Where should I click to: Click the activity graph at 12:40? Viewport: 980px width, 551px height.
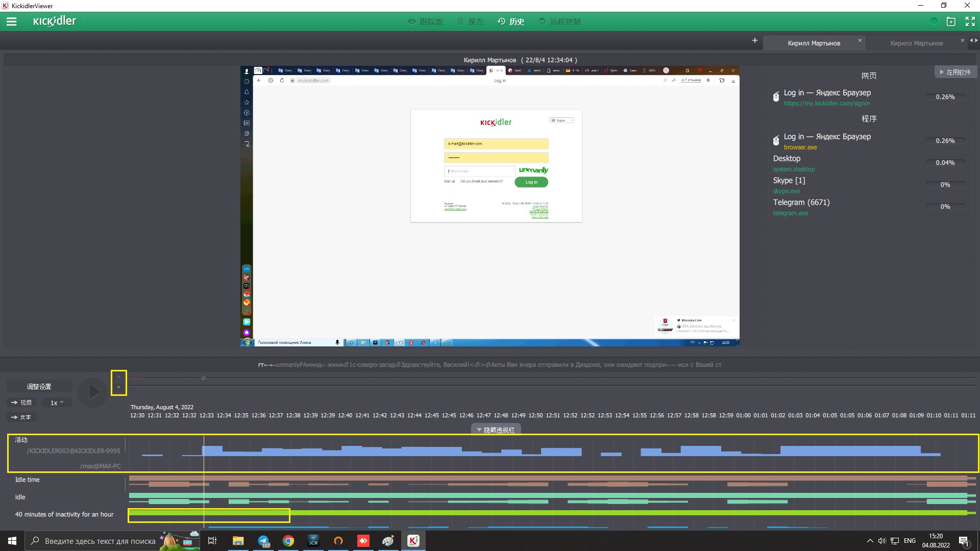[345, 451]
